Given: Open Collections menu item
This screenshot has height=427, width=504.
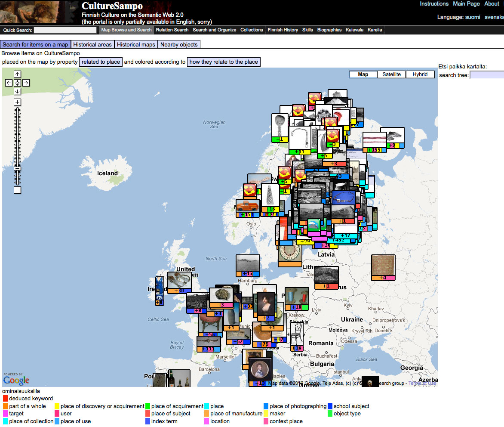Looking at the screenshot, I should (x=252, y=30).
